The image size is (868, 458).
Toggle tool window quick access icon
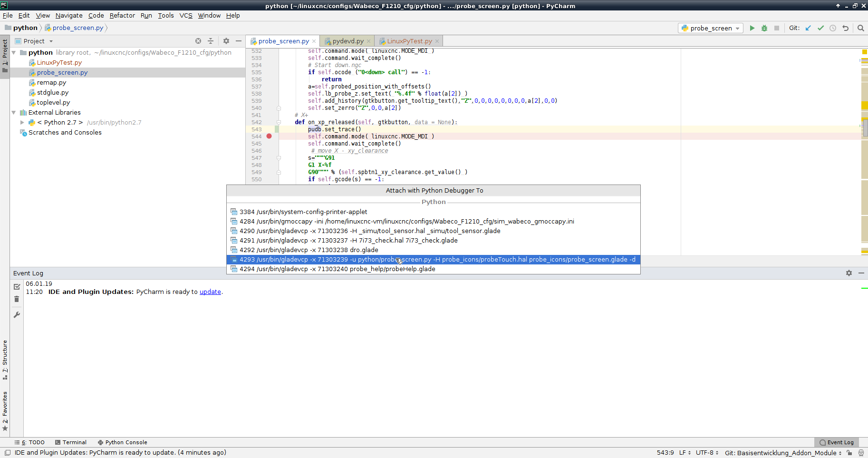click(x=8, y=453)
